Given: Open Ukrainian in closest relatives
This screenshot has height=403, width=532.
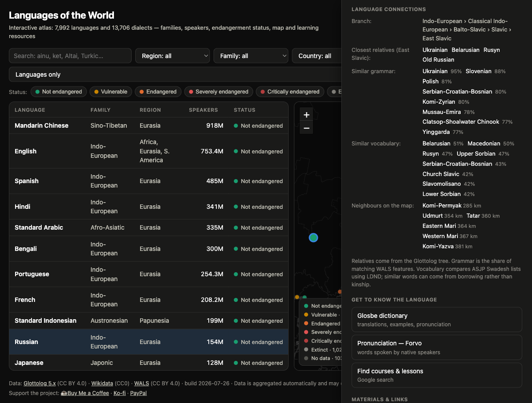Looking at the screenshot, I should (x=435, y=50).
